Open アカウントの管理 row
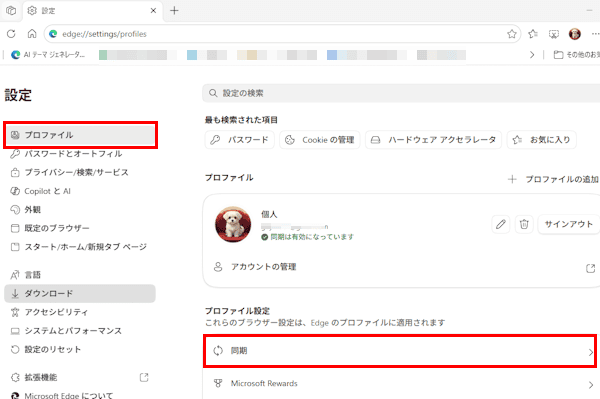 [x=402, y=267]
